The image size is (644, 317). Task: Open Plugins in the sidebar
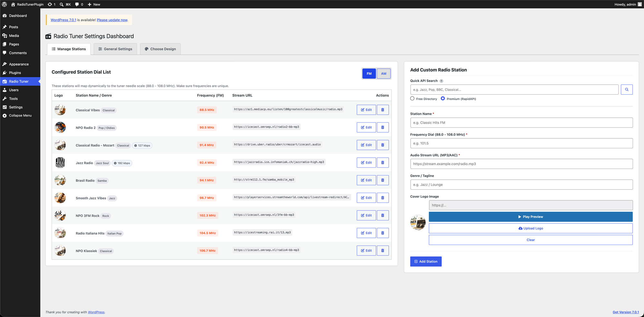(x=20, y=73)
